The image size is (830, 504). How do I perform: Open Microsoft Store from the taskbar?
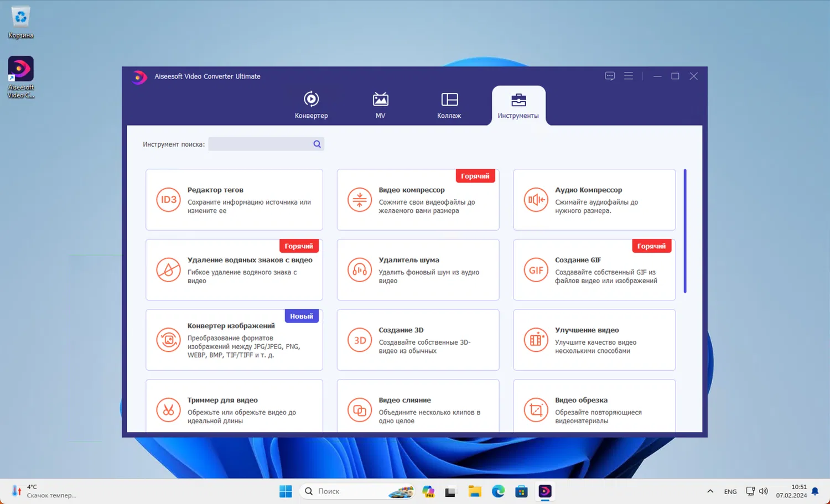click(521, 491)
